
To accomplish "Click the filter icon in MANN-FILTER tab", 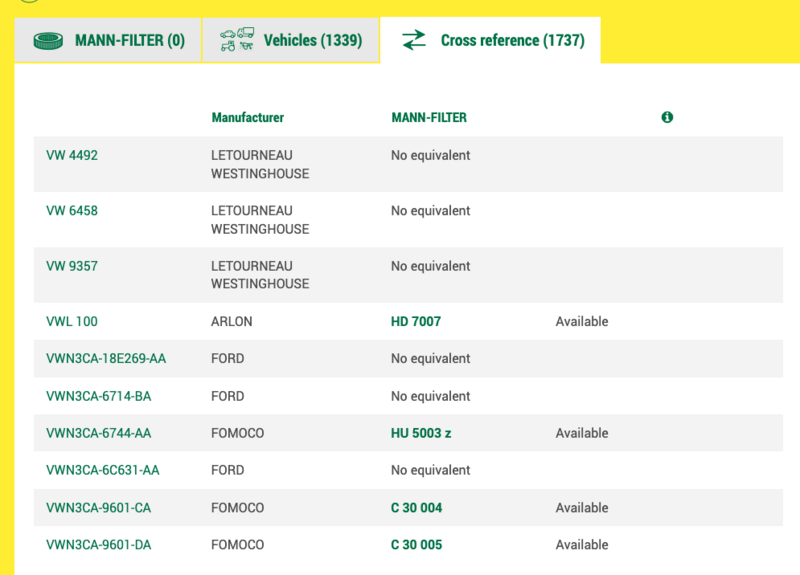I will pos(48,41).
